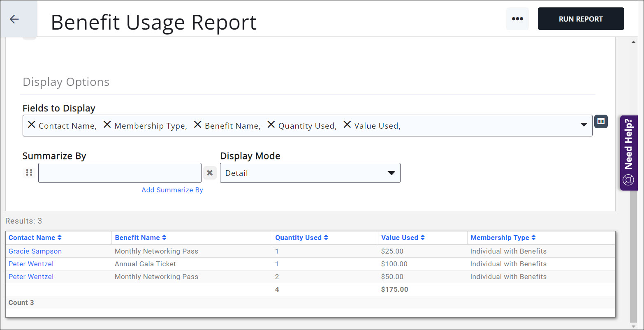644x330 pixels.
Task: Click the Add Summarize By link
Action: pyautogui.click(x=172, y=190)
